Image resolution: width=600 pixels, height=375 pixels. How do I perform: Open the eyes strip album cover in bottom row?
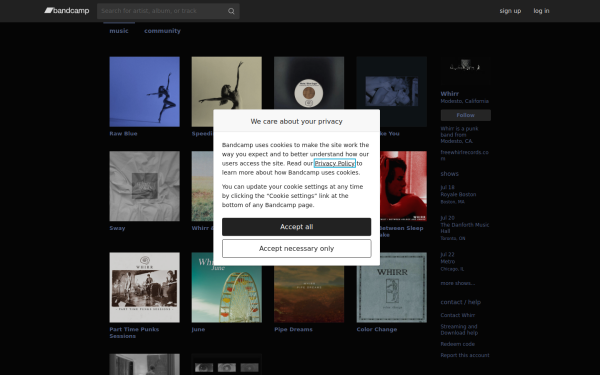(x=227, y=364)
